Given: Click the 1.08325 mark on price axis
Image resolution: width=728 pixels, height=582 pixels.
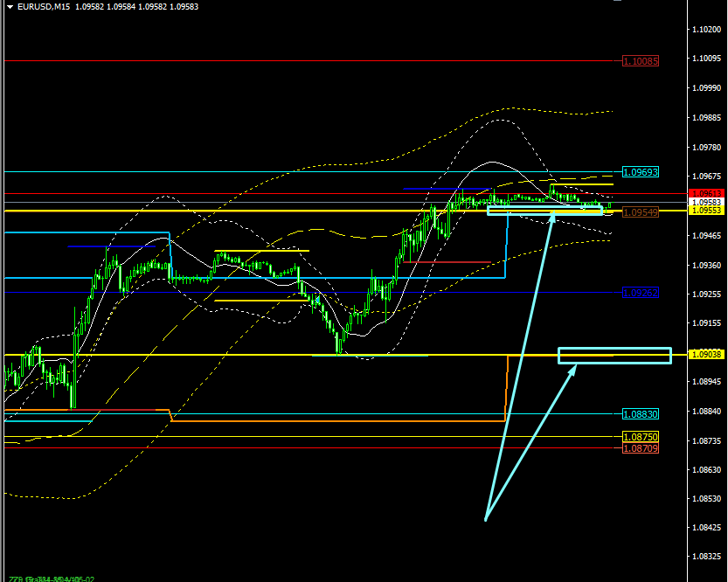Looking at the screenshot, I should 706,556.
